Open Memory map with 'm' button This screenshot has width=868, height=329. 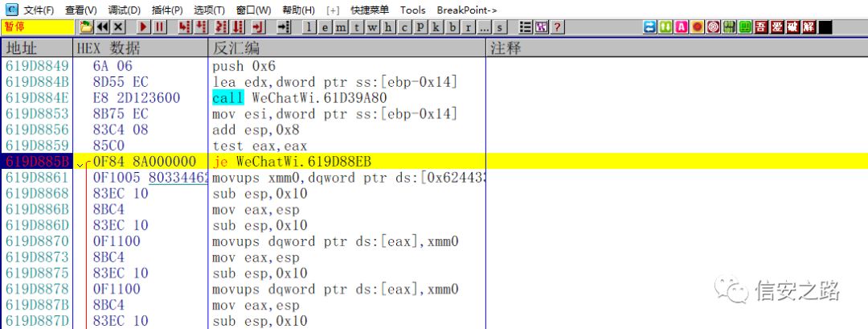pyautogui.click(x=341, y=27)
